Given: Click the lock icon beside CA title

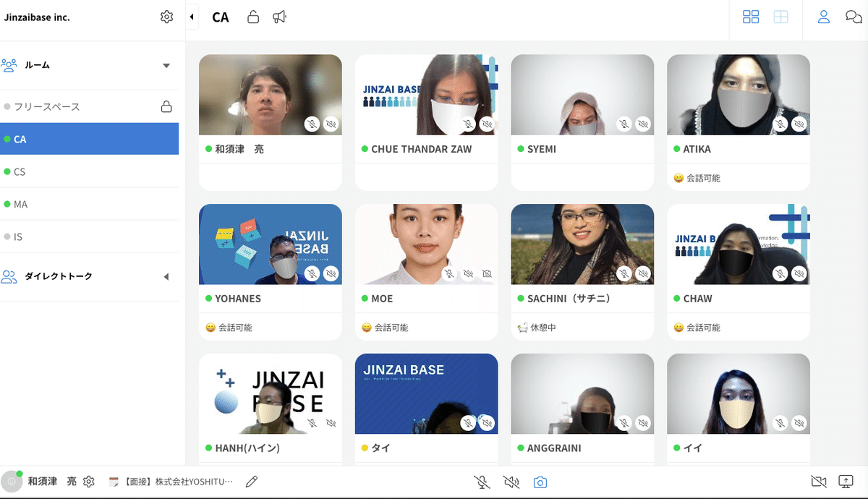Looking at the screenshot, I should pyautogui.click(x=253, y=17).
